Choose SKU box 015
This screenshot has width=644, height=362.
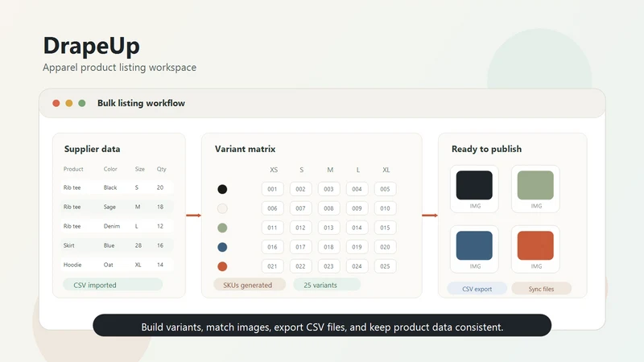(385, 228)
